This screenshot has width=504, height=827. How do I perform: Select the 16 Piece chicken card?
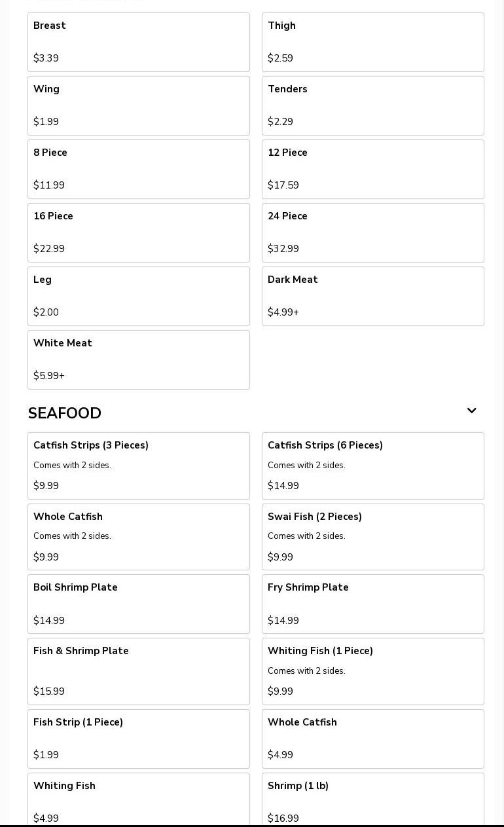139,232
